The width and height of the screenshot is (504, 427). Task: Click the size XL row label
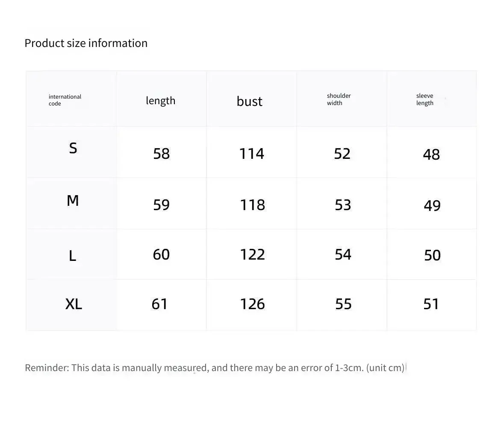point(74,304)
